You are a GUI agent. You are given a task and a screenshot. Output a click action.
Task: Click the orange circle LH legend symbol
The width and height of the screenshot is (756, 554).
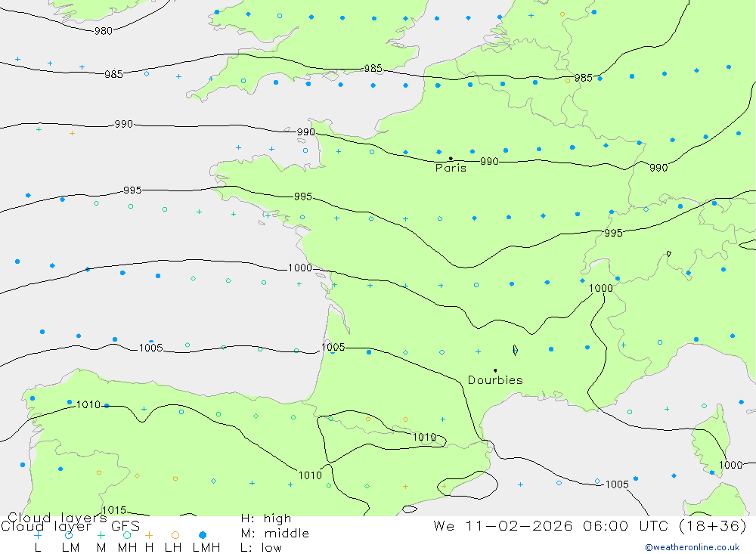(175, 535)
